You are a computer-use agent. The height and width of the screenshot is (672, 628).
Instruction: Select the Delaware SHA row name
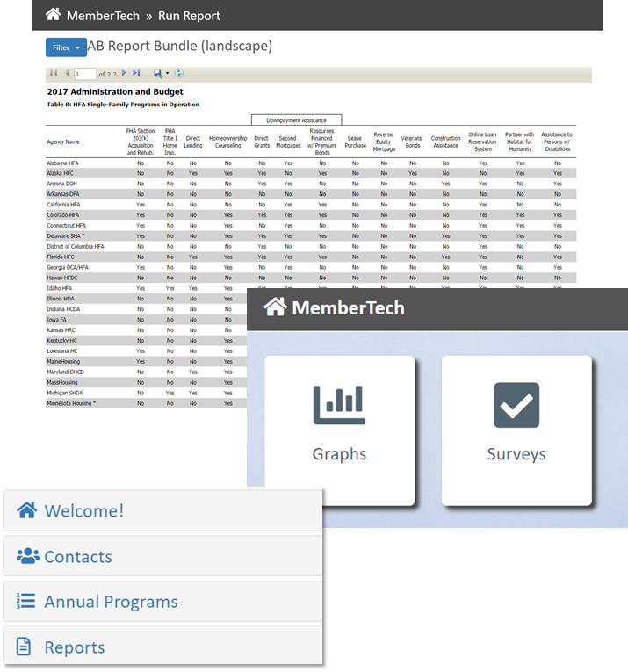point(66,236)
